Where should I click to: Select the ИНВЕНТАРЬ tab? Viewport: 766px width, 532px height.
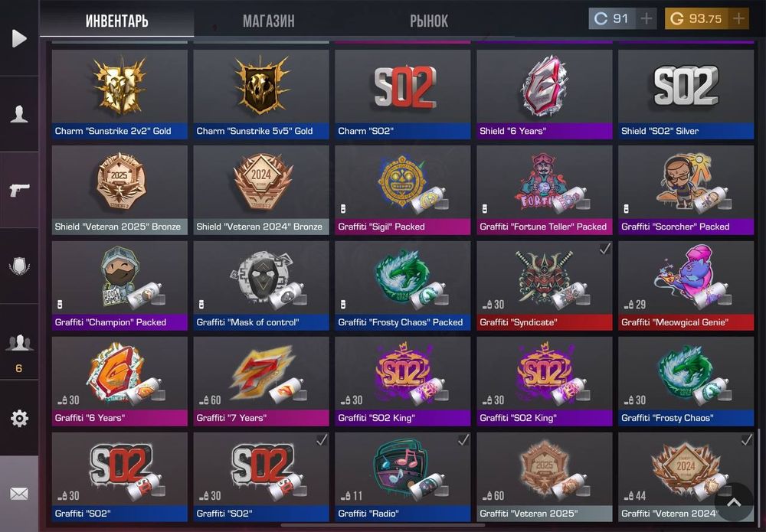(116, 21)
